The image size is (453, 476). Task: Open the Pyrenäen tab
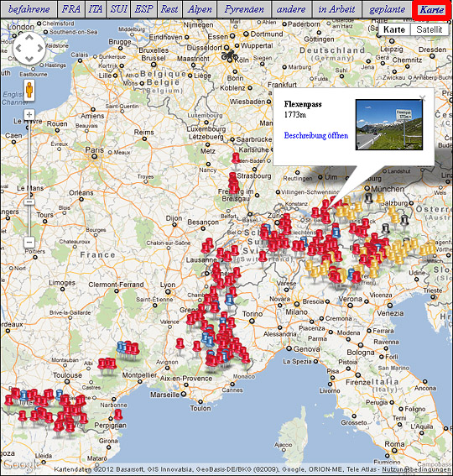click(x=244, y=9)
